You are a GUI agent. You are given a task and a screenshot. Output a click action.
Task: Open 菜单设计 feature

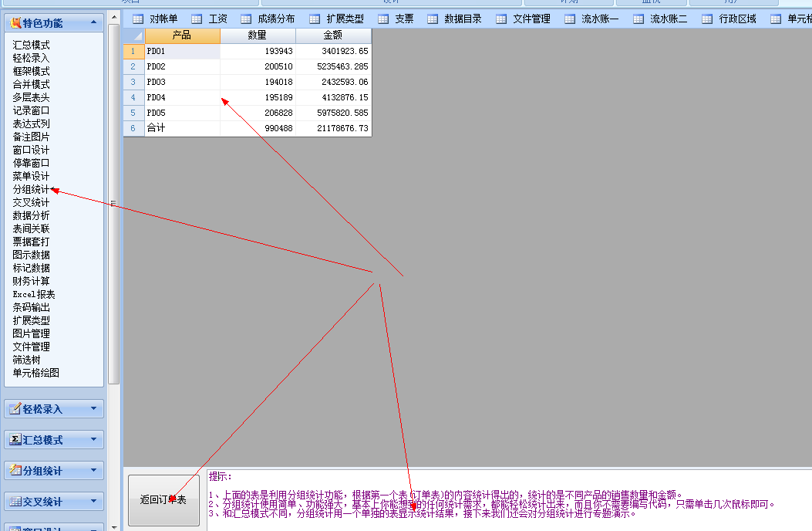32,176
